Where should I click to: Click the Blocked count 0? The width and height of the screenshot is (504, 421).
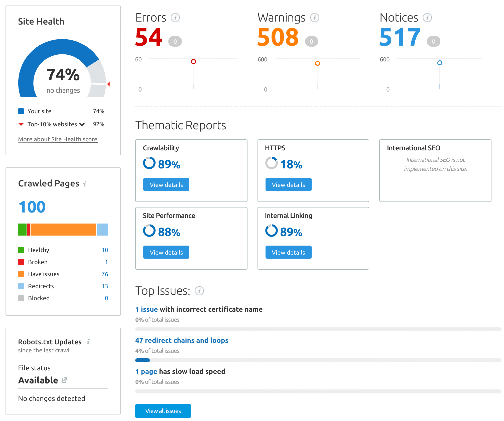106,298
